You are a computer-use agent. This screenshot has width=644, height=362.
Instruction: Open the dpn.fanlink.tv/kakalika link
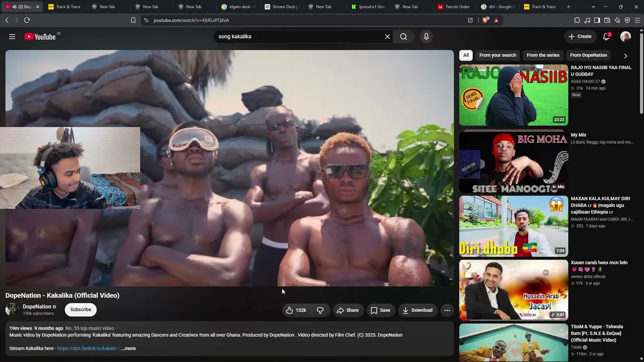pos(88,348)
